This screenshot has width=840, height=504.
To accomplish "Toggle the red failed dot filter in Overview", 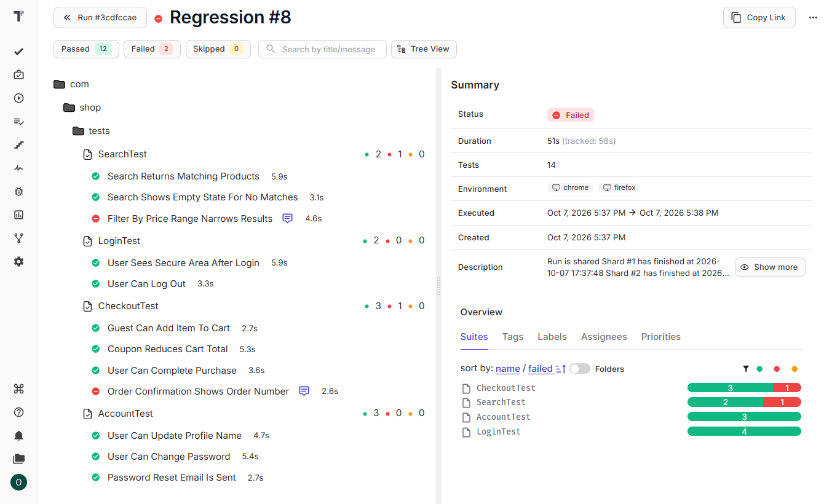I will coord(777,369).
